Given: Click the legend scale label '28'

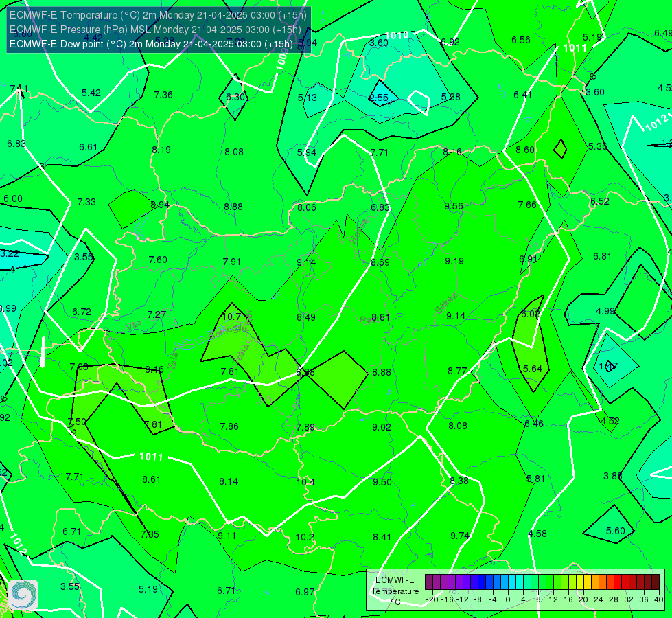Looking at the screenshot, I should [x=614, y=599].
